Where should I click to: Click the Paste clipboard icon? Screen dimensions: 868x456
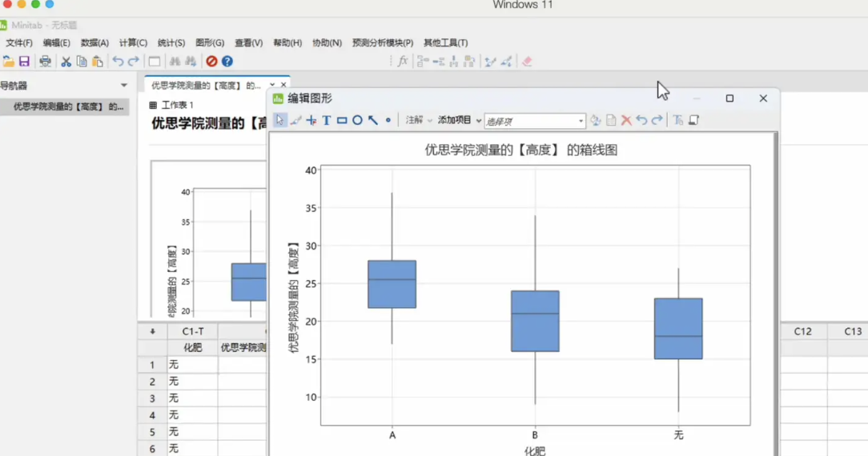click(98, 62)
